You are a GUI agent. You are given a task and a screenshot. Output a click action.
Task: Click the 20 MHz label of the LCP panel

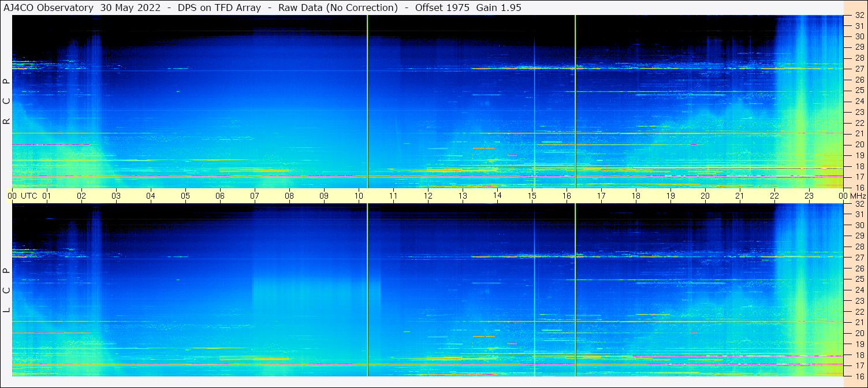(859, 333)
